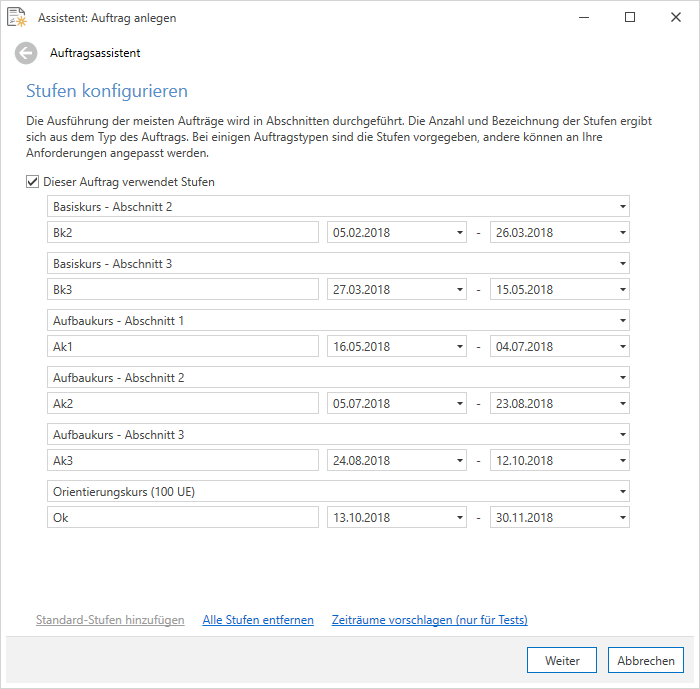Open the 'Orientierungskurs (100 UE)' dropdown
The height and width of the screenshot is (689, 700).
pos(338,492)
